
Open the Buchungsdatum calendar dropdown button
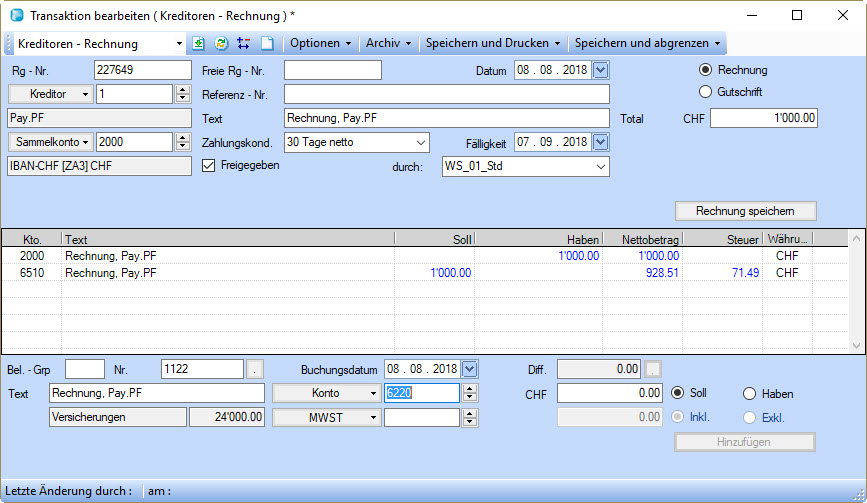pos(470,369)
